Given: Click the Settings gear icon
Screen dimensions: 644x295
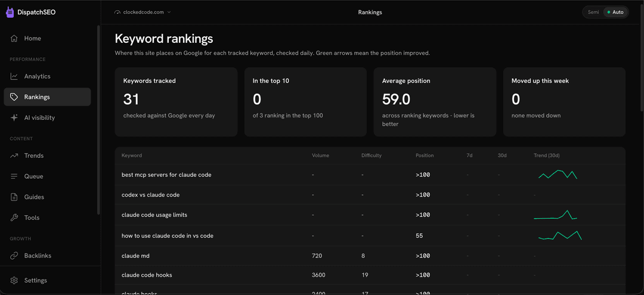Looking at the screenshot, I should [x=14, y=281].
